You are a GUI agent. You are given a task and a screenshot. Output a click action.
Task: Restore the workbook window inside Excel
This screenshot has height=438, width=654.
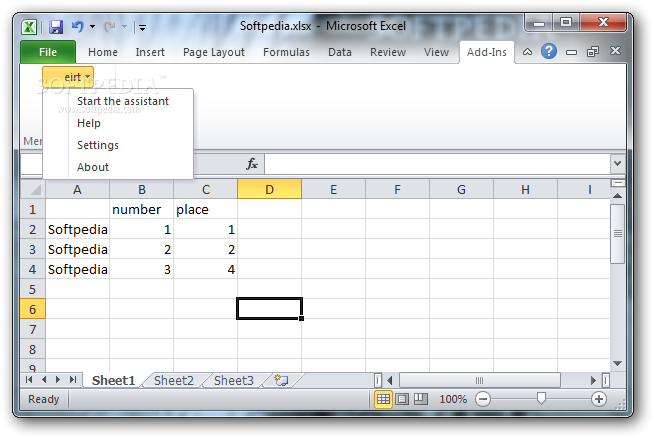pos(593,52)
